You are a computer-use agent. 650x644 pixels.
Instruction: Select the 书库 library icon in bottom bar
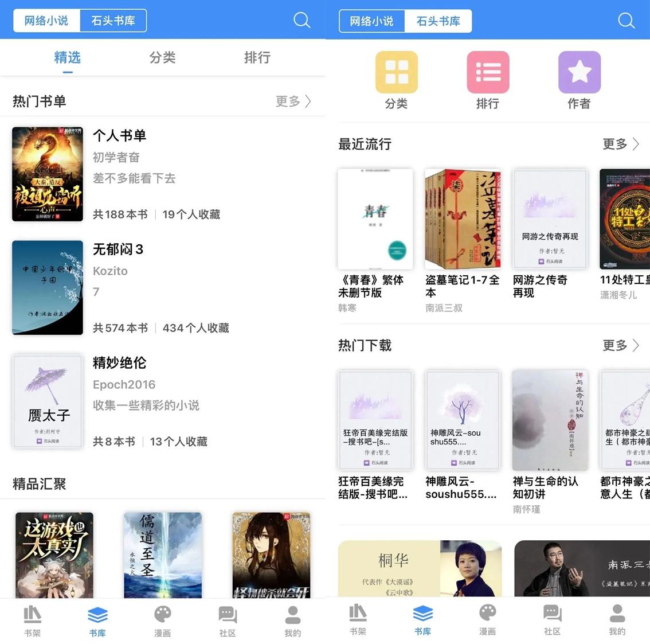pos(97,619)
